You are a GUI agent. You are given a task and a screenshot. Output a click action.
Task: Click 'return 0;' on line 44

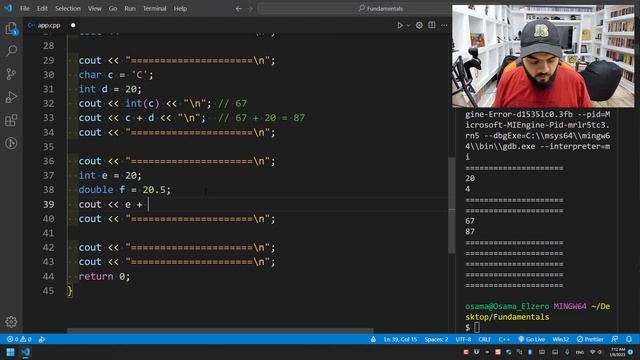coord(104,276)
